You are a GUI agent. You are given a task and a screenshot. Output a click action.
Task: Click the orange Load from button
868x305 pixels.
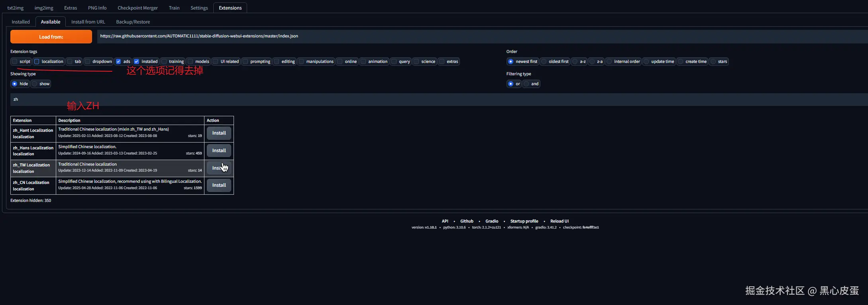click(x=51, y=37)
